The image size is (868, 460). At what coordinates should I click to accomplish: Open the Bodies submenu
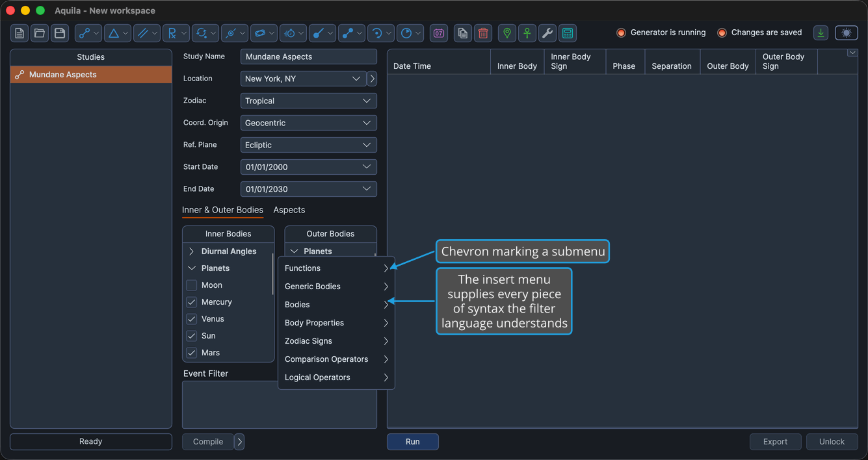pos(336,305)
